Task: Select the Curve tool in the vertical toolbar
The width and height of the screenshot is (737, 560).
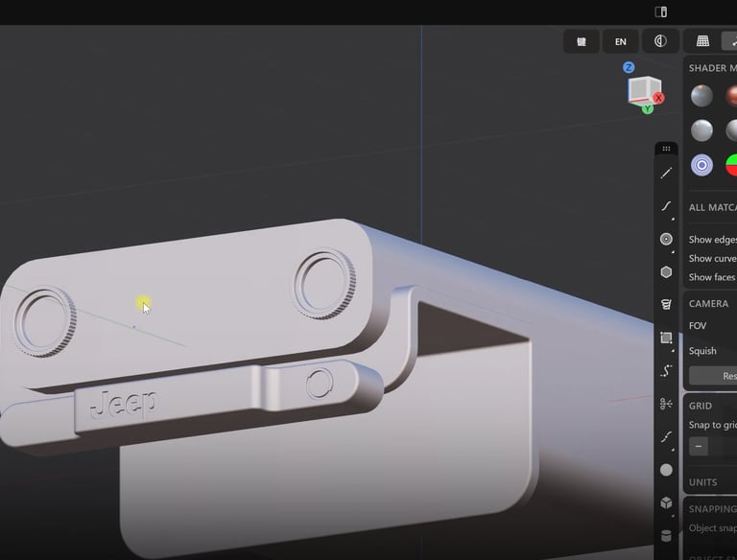Action: tap(666, 206)
